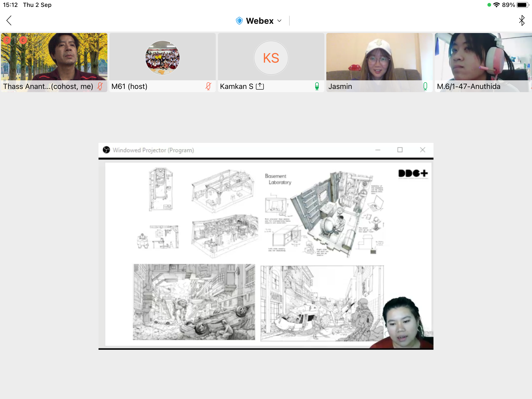This screenshot has height=399, width=532.
Task: Tap the M61 class photo avatar
Action: 163,58
